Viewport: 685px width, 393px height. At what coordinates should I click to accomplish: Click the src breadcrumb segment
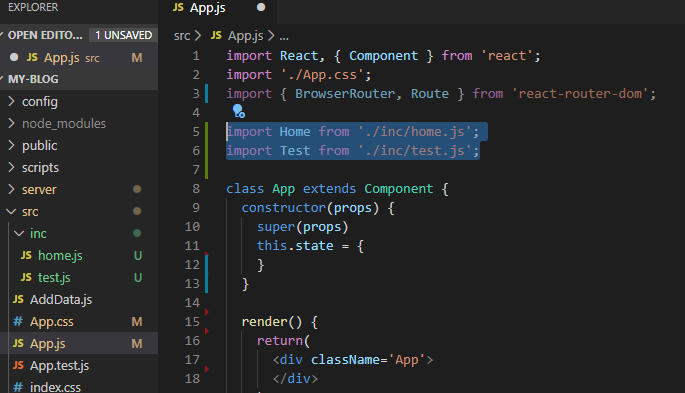[x=182, y=35]
